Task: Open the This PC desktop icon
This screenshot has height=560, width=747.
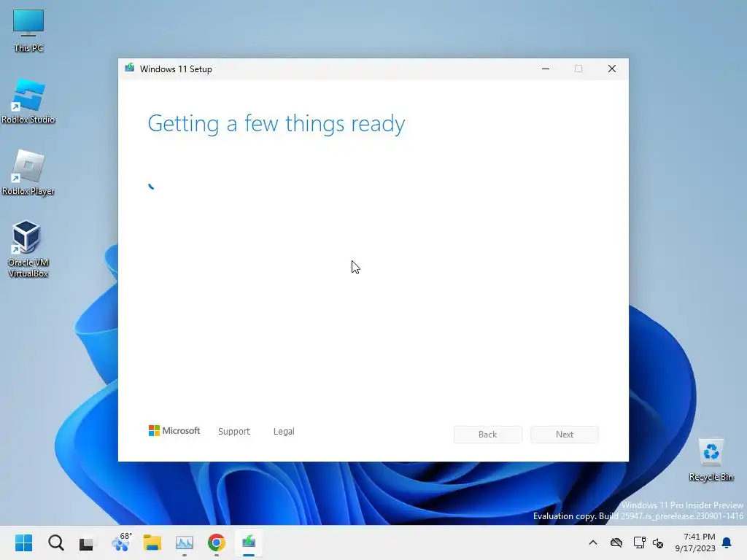Action: pyautogui.click(x=28, y=30)
